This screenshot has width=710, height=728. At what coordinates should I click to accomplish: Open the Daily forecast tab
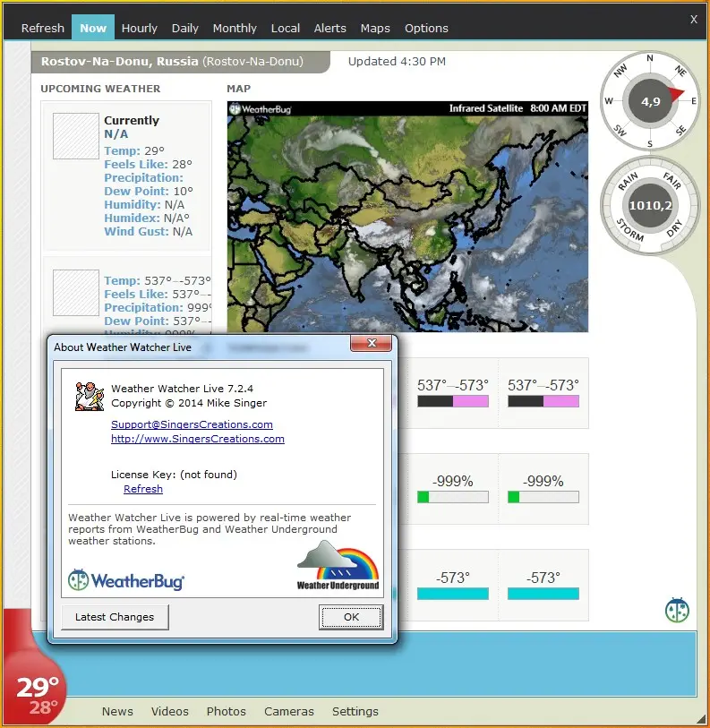pyautogui.click(x=184, y=29)
